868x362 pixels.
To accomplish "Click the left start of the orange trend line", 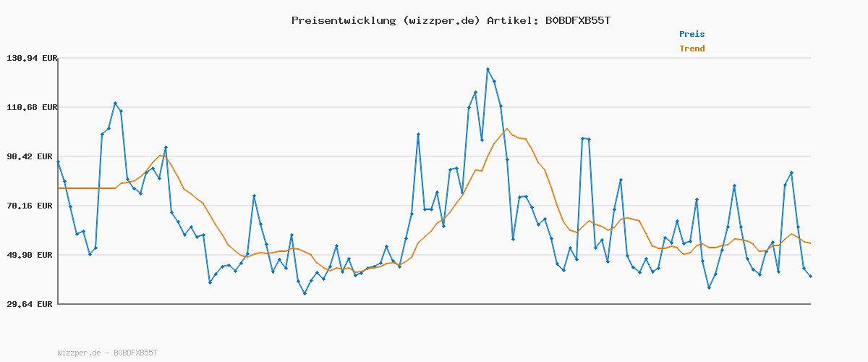I will tap(59, 188).
